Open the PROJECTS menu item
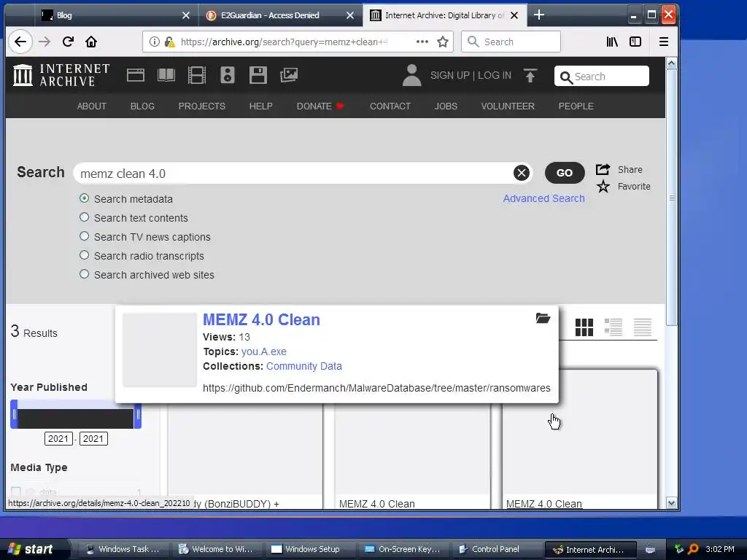This screenshot has height=560, width=747. click(x=202, y=106)
